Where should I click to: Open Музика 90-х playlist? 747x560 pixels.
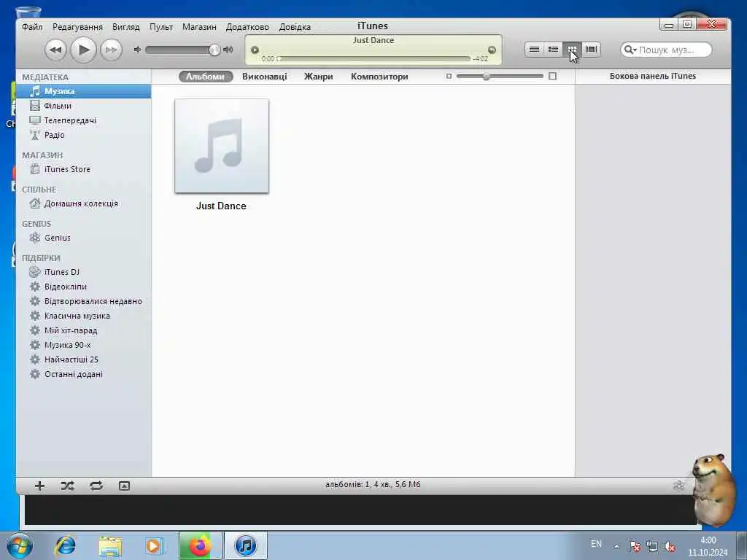click(x=84, y=345)
